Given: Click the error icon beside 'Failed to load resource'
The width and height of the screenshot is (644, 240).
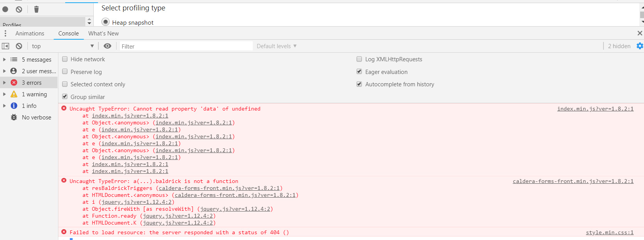Looking at the screenshot, I should (x=64, y=232).
